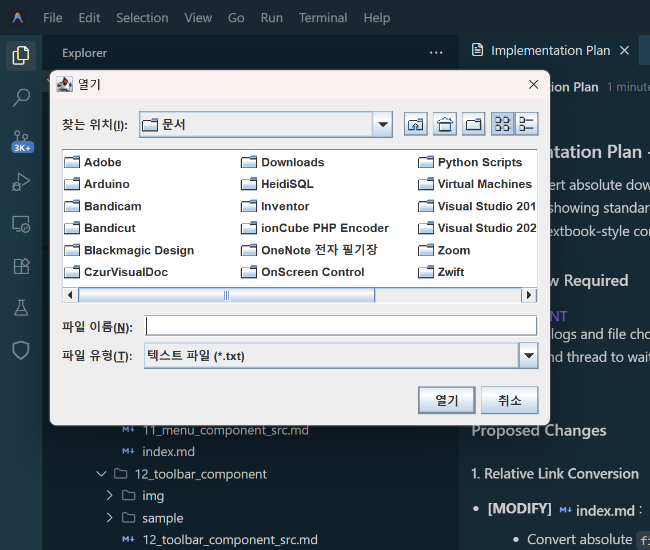This screenshot has height=550, width=650.
Task: Open the Terminal menu
Action: (323, 18)
